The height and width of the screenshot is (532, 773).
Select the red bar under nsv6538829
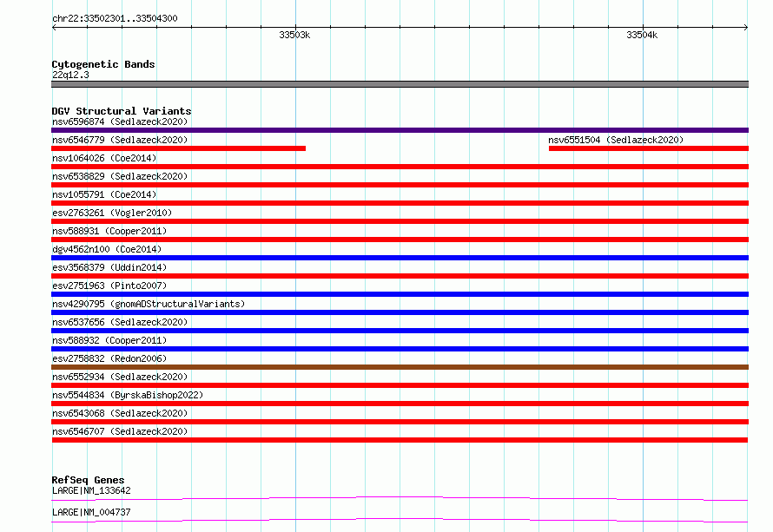pyautogui.click(x=400, y=185)
